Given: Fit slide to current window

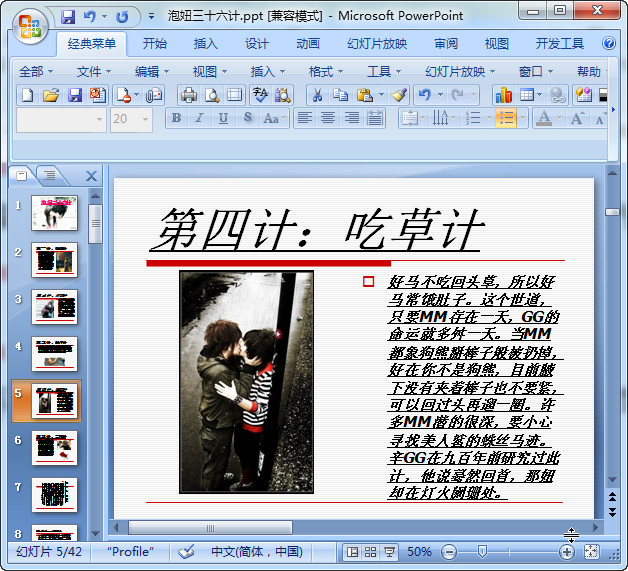Looking at the screenshot, I should pyautogui.click(x=592, y=552).
